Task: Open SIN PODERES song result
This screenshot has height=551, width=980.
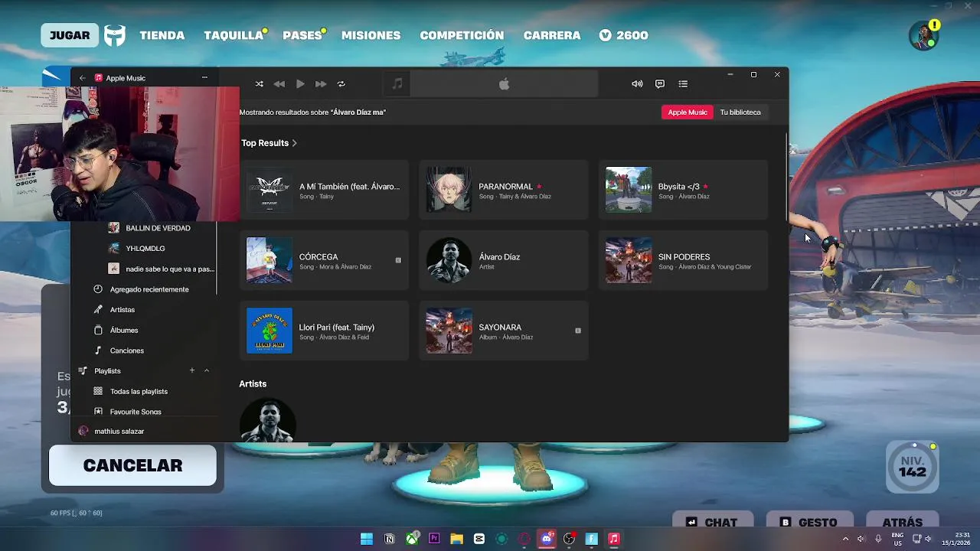Action: click(x=683, y=260)
